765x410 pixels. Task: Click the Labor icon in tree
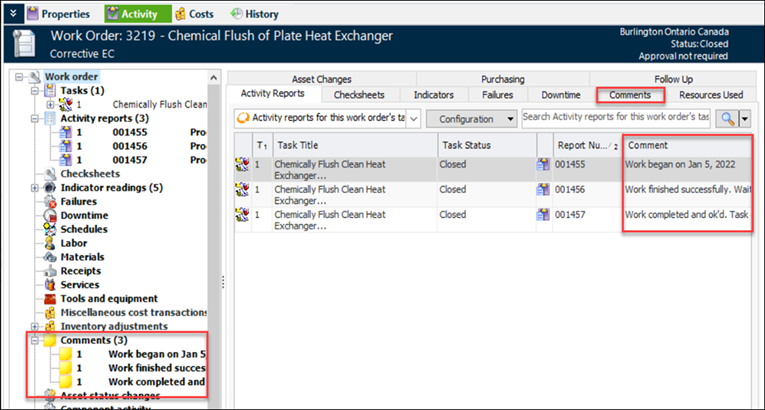coord(51,243)
